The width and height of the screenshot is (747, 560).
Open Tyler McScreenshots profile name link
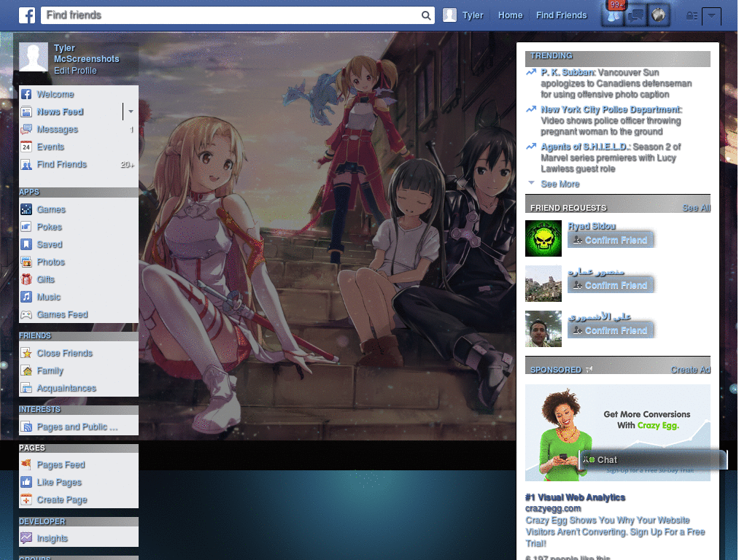(86, 53)
